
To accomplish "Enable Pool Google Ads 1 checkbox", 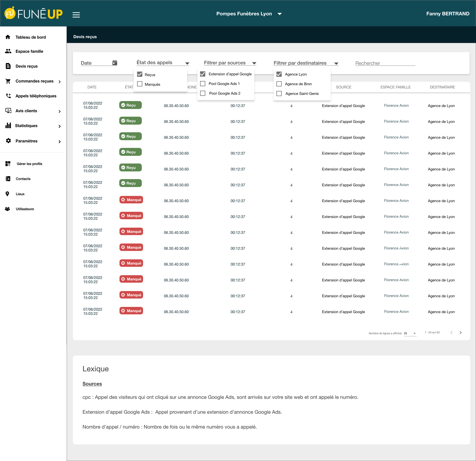I will (203, 84).
